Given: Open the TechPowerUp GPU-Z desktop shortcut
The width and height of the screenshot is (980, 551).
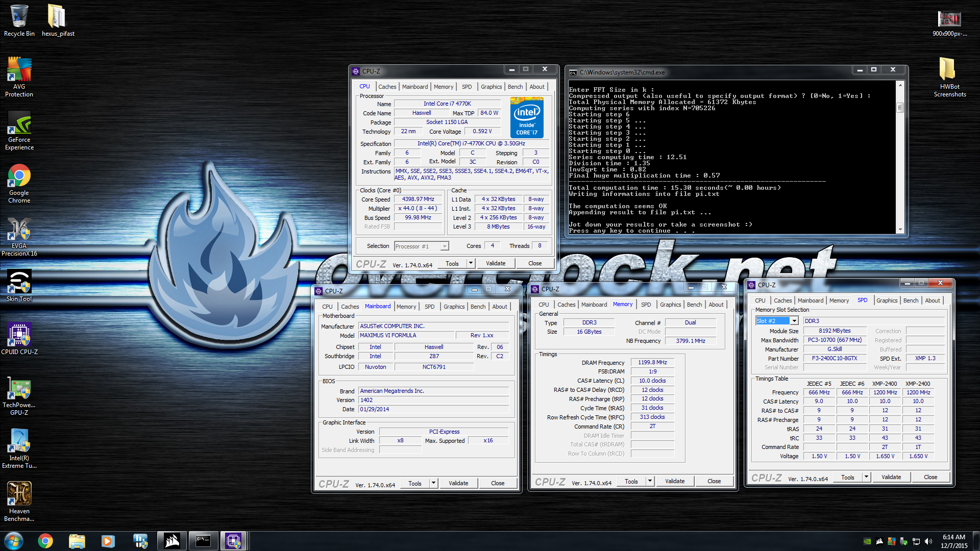Looking at the screenshot, I should [x=19, y=396].
